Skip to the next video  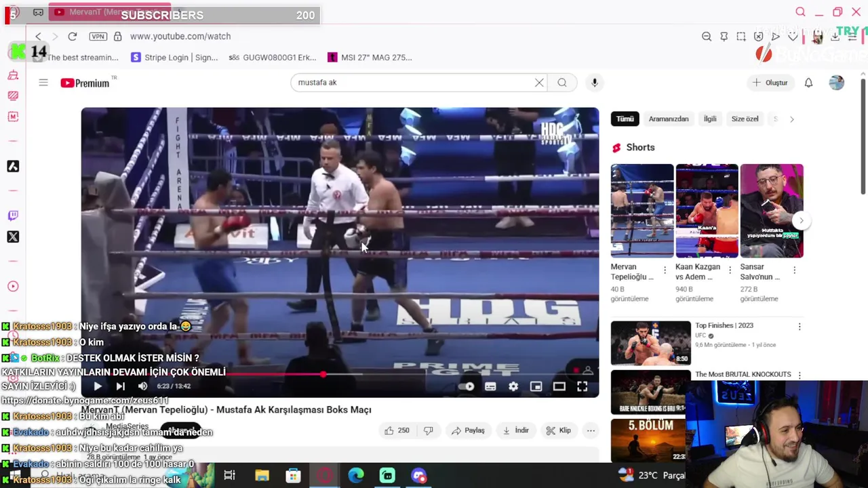[x=120, y=386]
